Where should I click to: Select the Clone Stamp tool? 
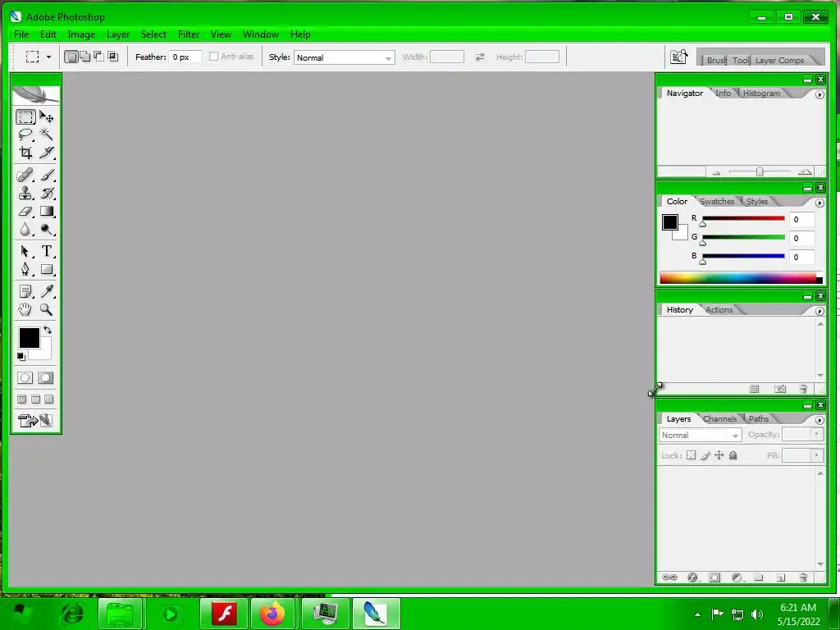click(25, 194)
